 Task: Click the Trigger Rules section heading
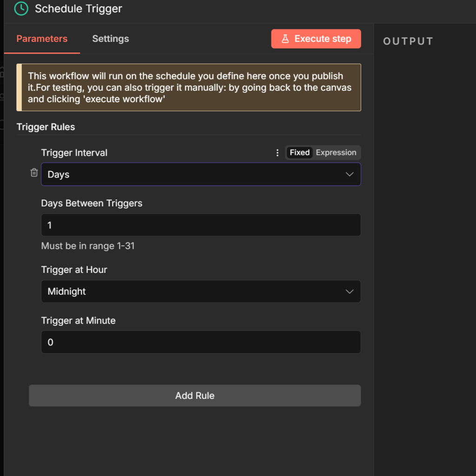pos(46,127)
